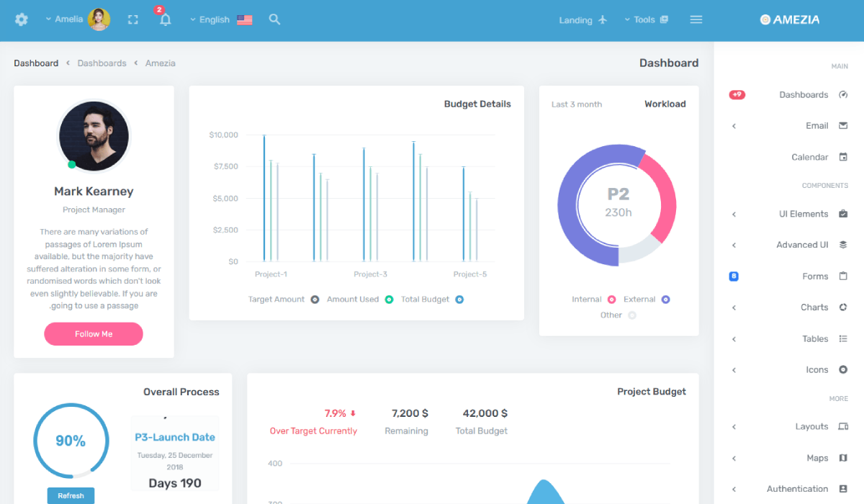Expand the Tools dropdown menu
The width and height of the screenshot is (864, 504).
coord(646,19)
